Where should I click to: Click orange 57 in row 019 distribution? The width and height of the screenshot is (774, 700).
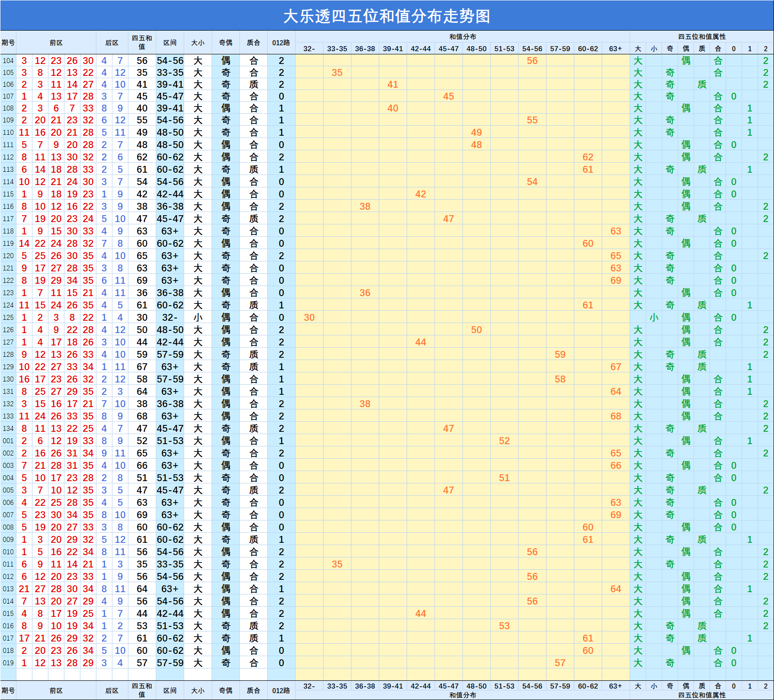560,663
